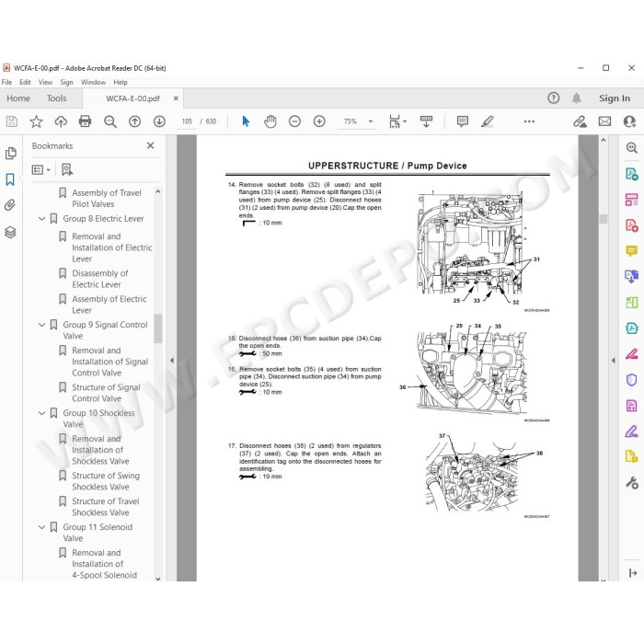The image size is (644, 644).
Task: Open the Layers panel
Action: tap(10, 232)
